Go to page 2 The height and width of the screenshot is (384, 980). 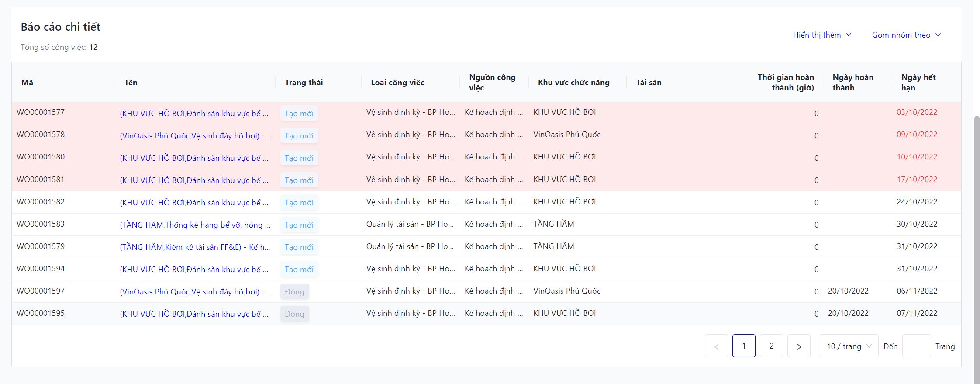(x=771, y=346)
